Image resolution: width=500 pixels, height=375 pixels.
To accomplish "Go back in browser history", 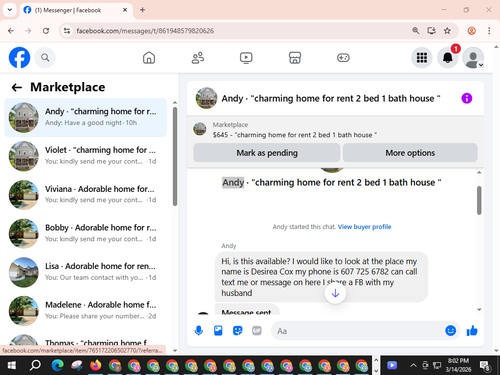I will [11, 31].
